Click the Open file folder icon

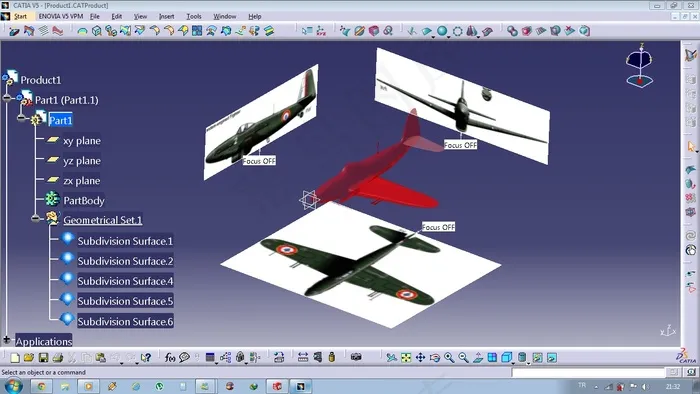click(x=29, y=357)
